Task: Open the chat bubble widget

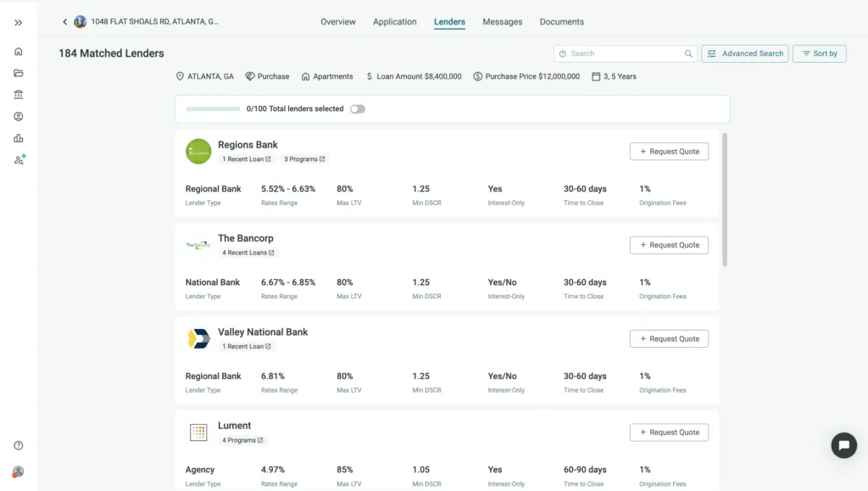Action: 843,445
